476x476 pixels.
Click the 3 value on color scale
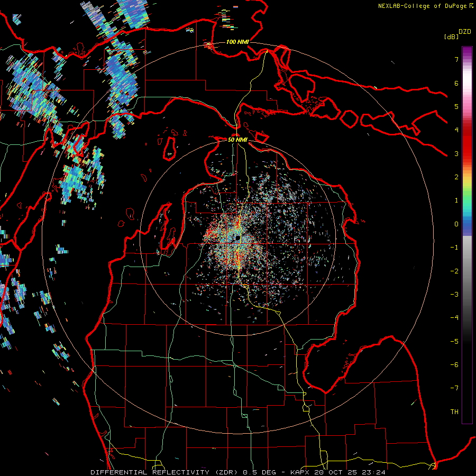(x=456, y=153)
